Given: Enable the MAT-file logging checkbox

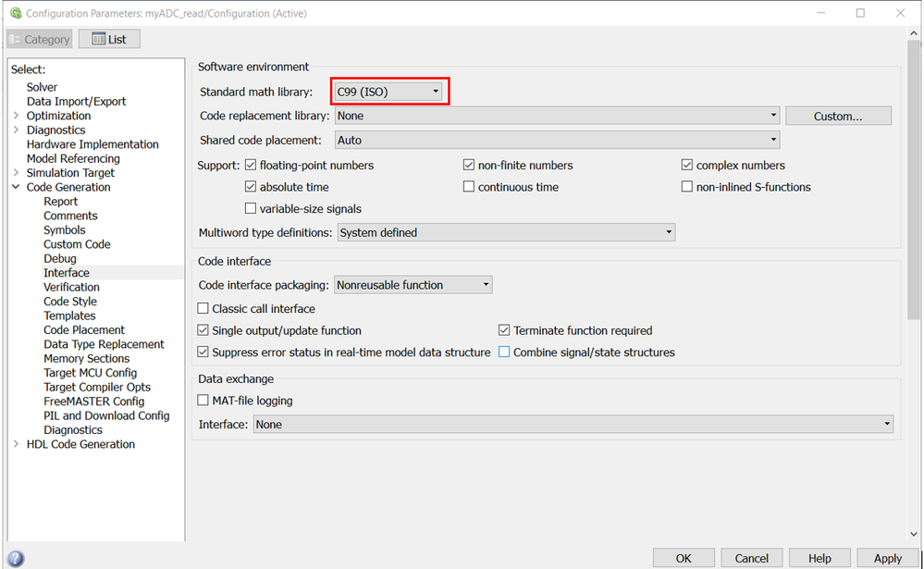Looking at the screenshot, I should pos(203,401).
